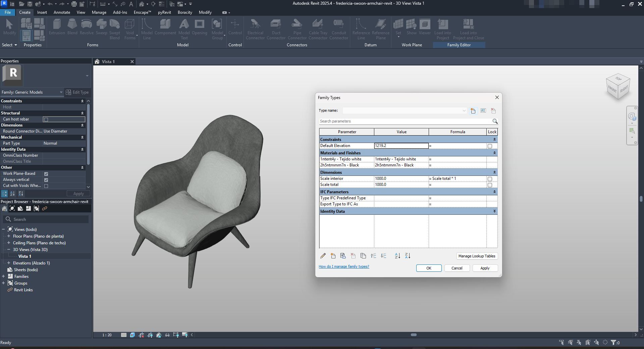Select the Model Line tool

(x=147, y=29)
